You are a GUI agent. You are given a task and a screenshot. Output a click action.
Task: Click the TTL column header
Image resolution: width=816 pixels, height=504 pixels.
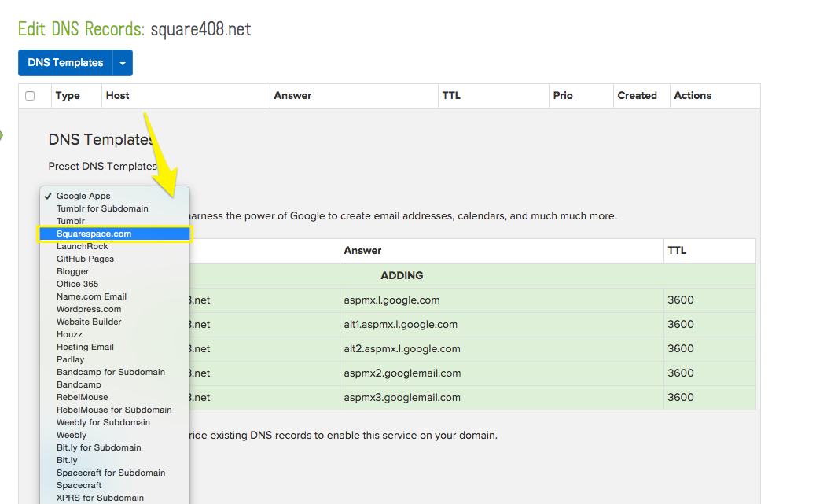coord(451,96)
